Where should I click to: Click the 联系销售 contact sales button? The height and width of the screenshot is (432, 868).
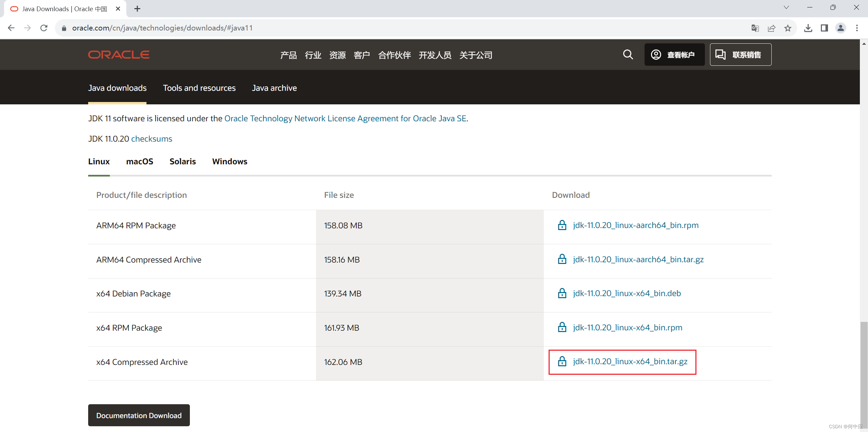[741, 55]
